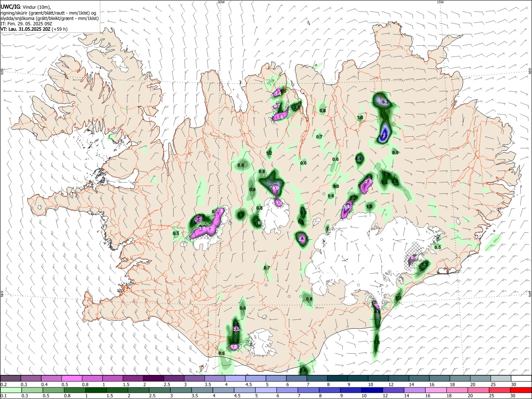Pick top-row swatch between 1 and 1.5
This screenshot has height=399, width=532.
pos(113,379)
